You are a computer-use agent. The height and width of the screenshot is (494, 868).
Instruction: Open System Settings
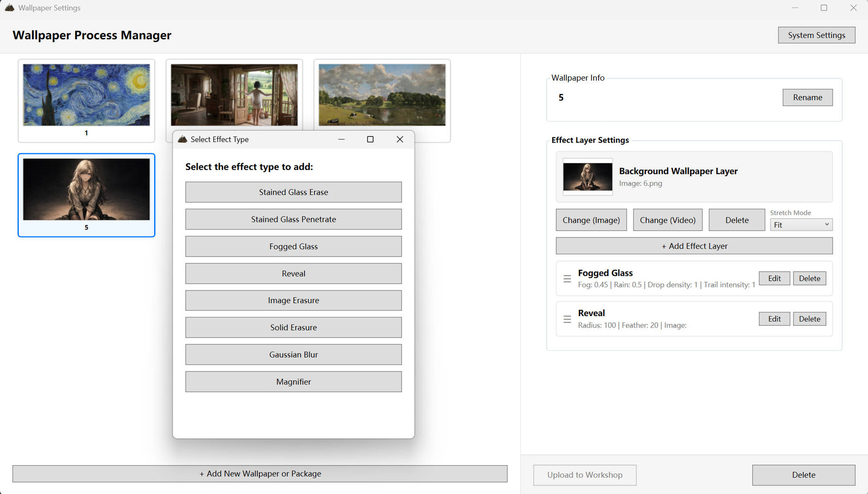[816, 35]
